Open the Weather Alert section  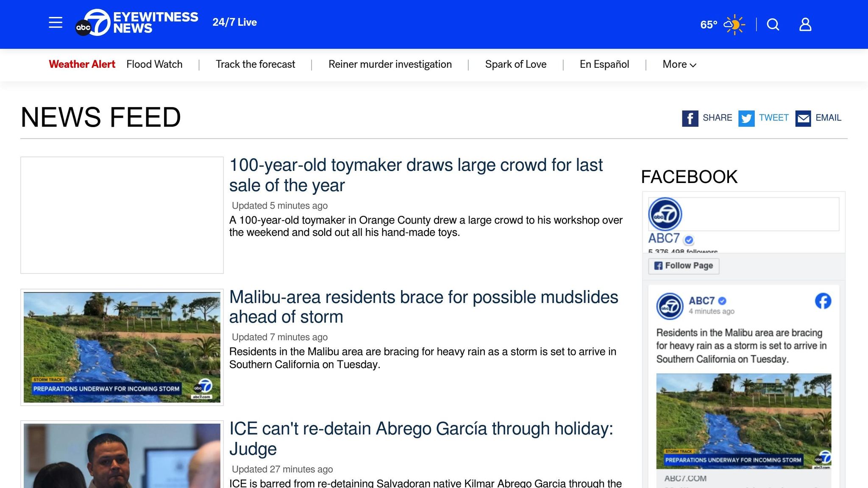coord(82,64)
